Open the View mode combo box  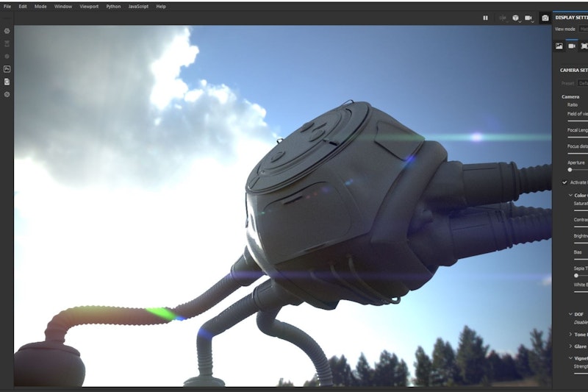coord(583,29)
